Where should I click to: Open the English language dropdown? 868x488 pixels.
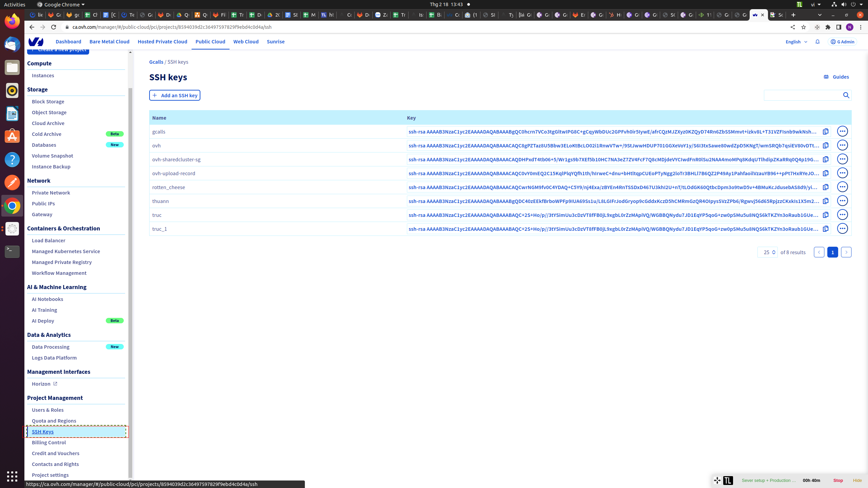coord(796,42)
